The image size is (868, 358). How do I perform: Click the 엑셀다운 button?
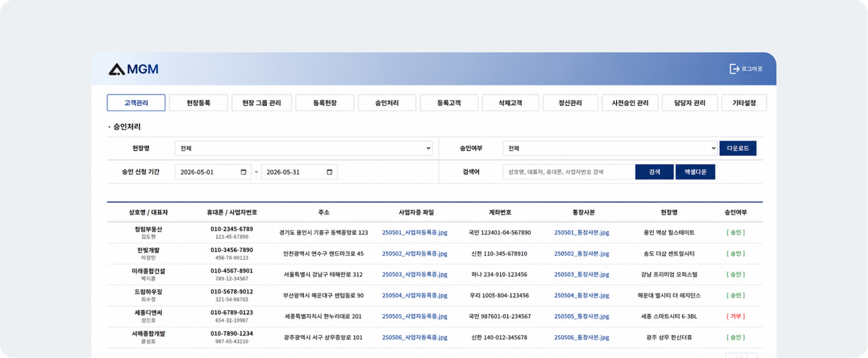click(695, 172)
